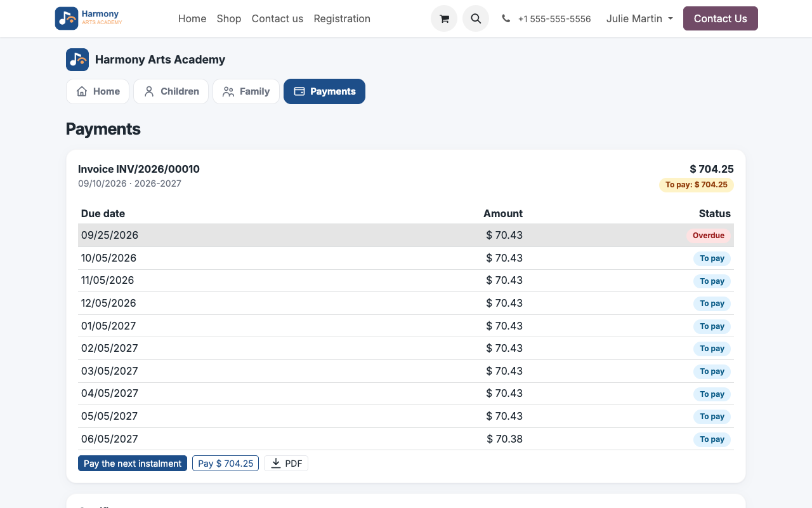Image resolution: width=812 pixels, height=508 pixels.
Task: Click Pay the next instalment button
Action: (x=133, y=464)
